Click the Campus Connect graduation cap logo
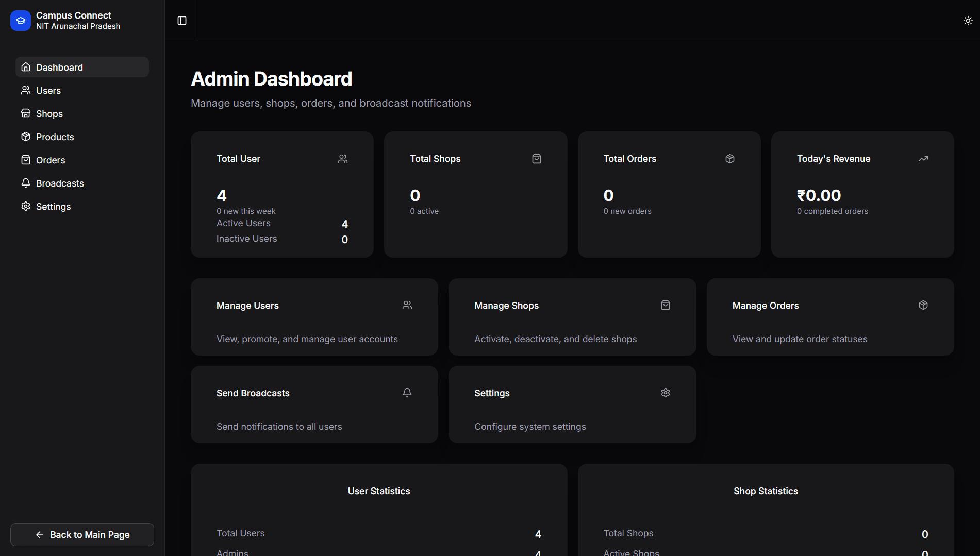This screenshot has width=980, height=556. (21, 21)
